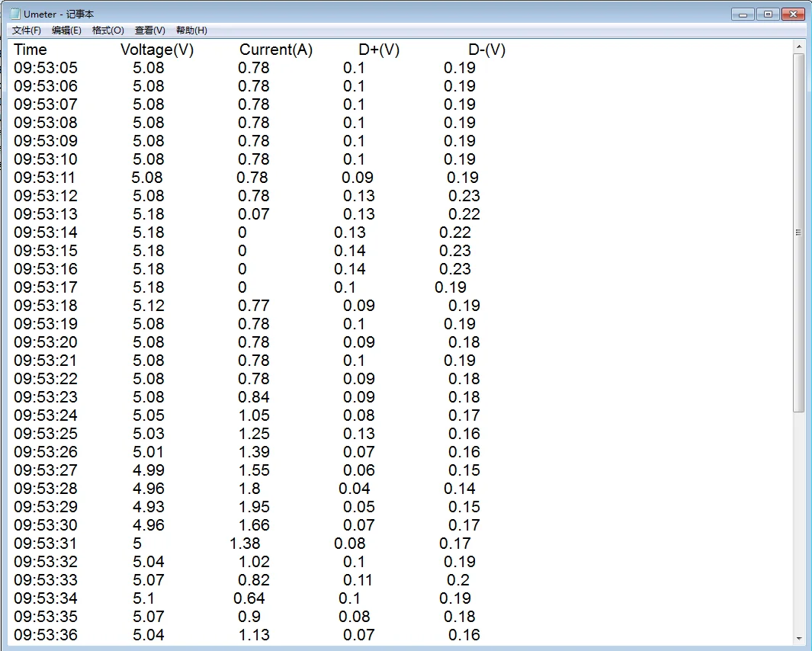Click the Notepad icon in the title bar
The width and height of the screenshot is (812, 651).
click(x=15, y=14)
